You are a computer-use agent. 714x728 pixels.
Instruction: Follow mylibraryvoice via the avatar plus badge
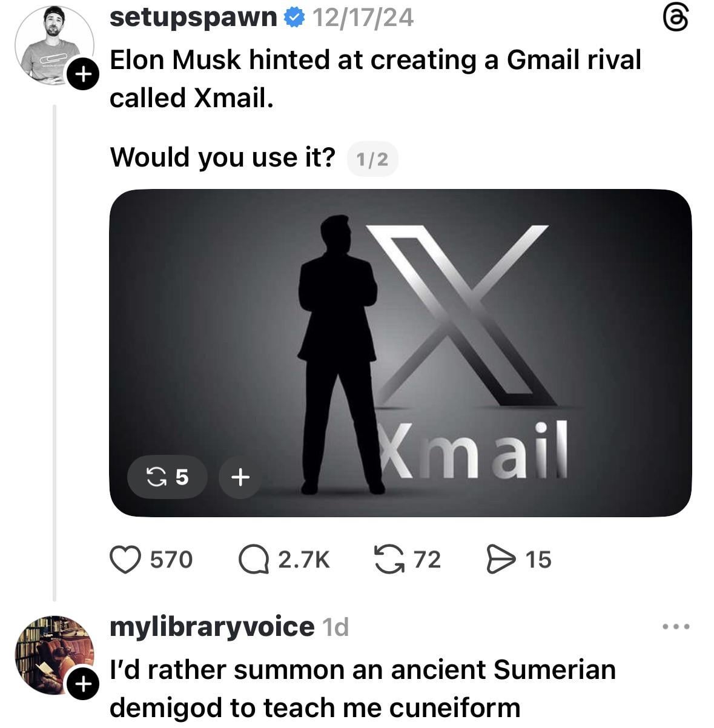tap(82, 684)
